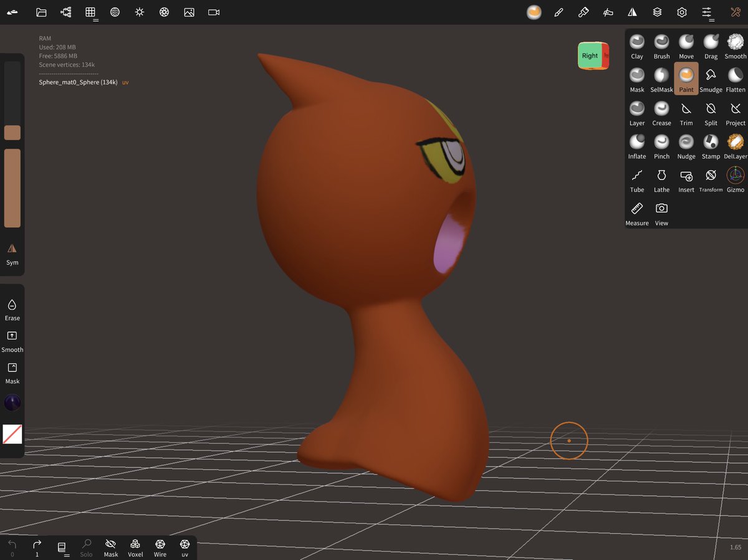This screenshot has width=748, height=560.
Task: Open the background image menu
Action: (189, 12)
